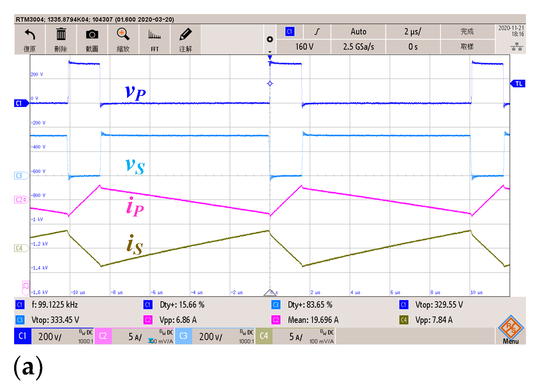
Task: Open the Auto trigger mode selector
Action: [x=358, y=32]
